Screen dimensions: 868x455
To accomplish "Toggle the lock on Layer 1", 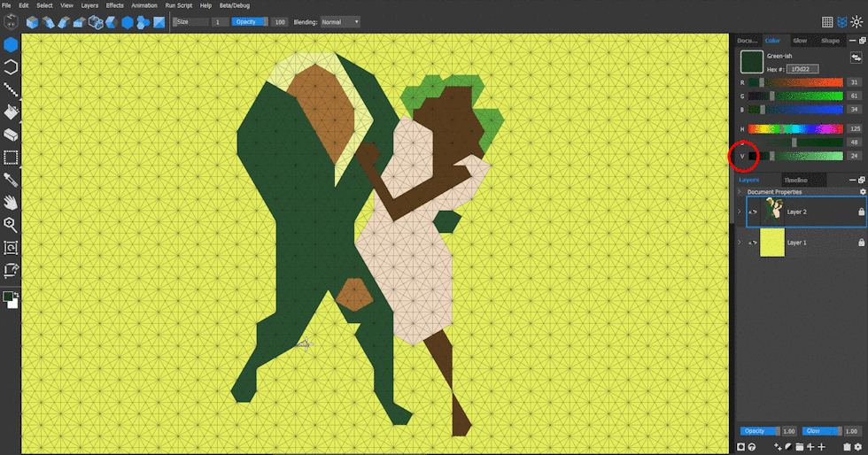I will (861, 243).
